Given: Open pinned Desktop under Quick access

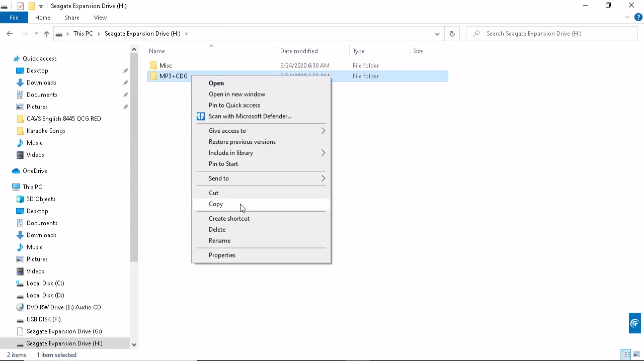Looking at the screenshot, I should click(x=37, y=71).
